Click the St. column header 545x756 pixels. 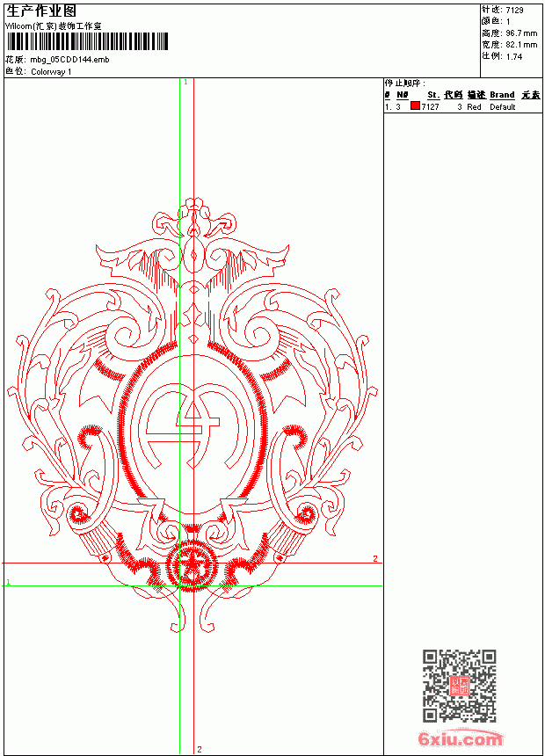433,95
